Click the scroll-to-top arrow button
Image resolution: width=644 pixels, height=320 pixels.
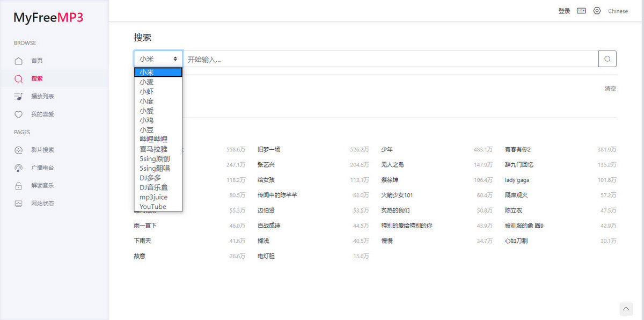tap(626, 309)
